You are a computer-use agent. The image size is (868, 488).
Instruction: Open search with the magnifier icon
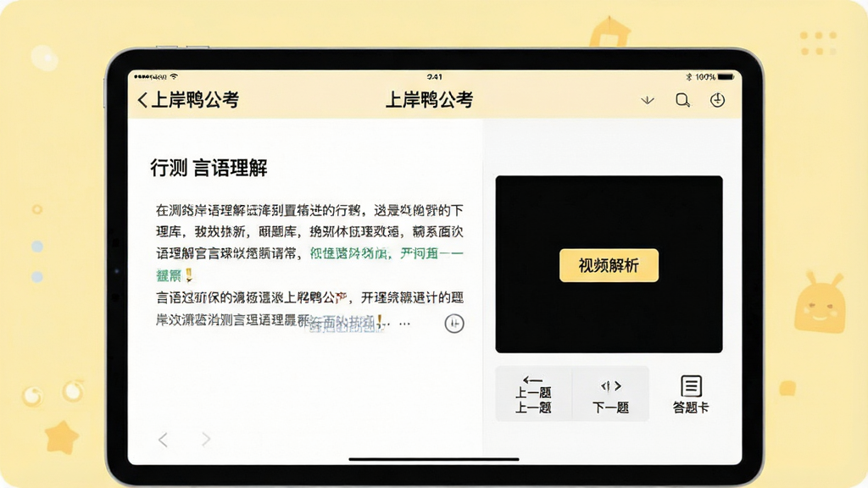click(x=682, y=100)
